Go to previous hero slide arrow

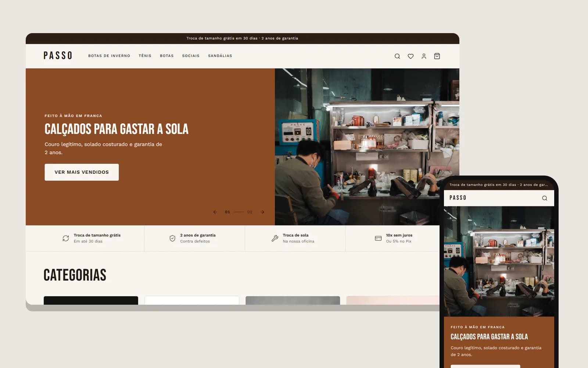coord(215,212)
